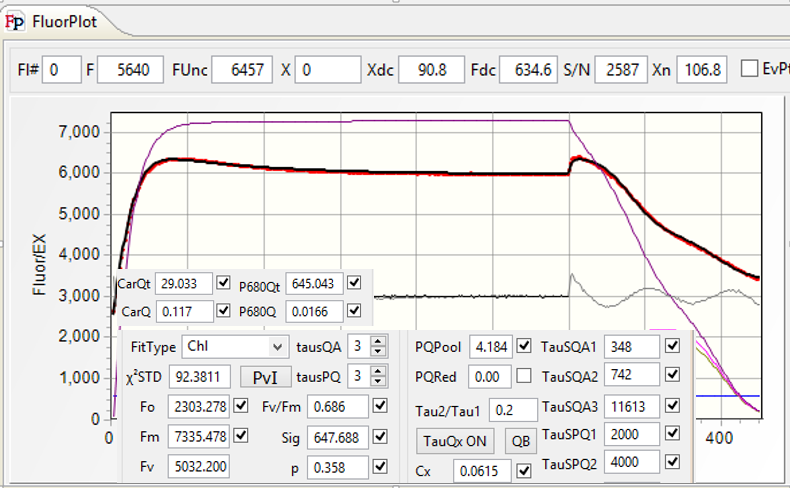
Task: Click the Fl# input field
Action: click(x=61, y=69)
